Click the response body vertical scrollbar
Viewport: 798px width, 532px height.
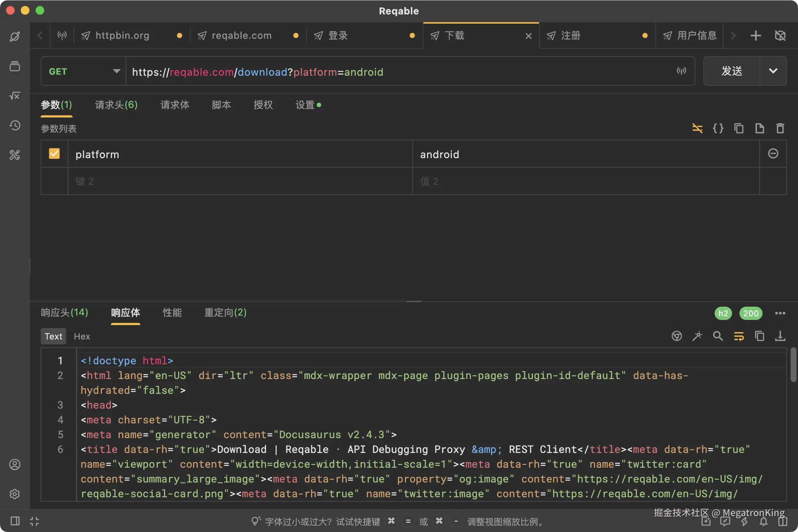coord(793,364)
